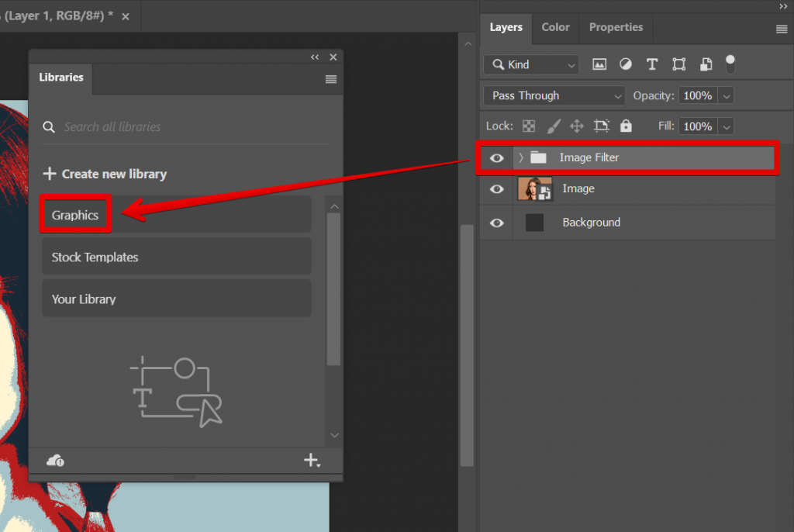Click the lock position move icon
Image resolution: width=794 pixels, height=532 pixels.
click(x=577, y=126)
